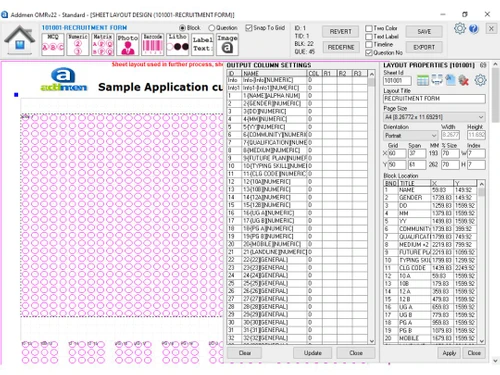Click the Grid Y input field
The image size is (500, 375).
click(x=397, y=165)
